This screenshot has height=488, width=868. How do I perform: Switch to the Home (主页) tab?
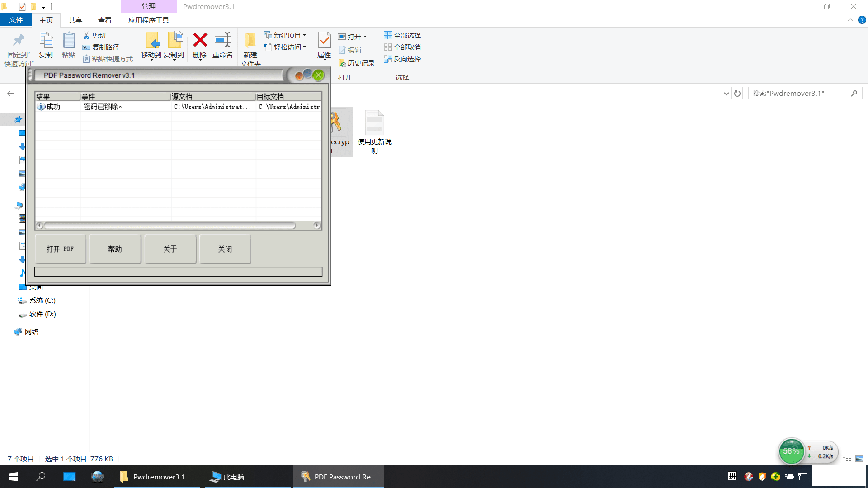46,20
